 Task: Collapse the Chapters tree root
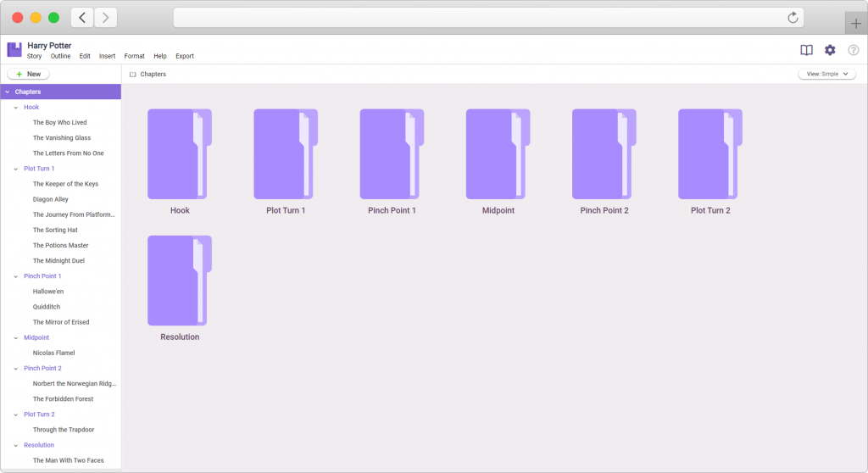7,92
